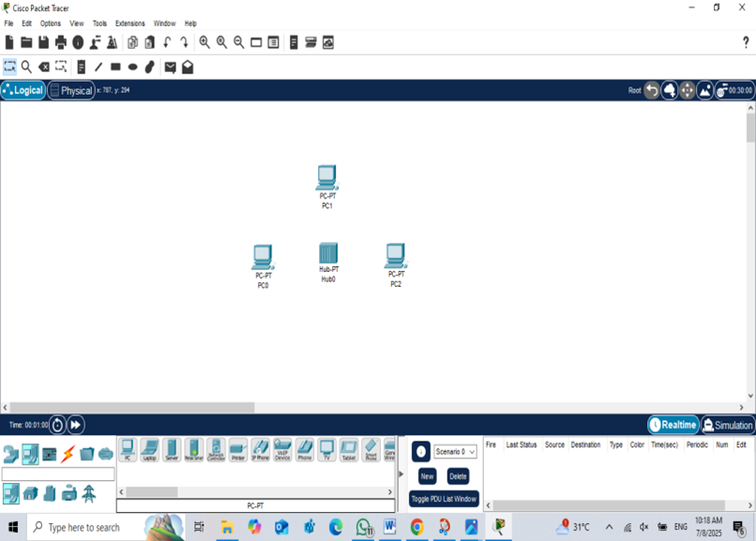The height and width of the screenshot is (541, 756).
Task: Pick IP Phone from the device list
Action: (x=261, y=450)
